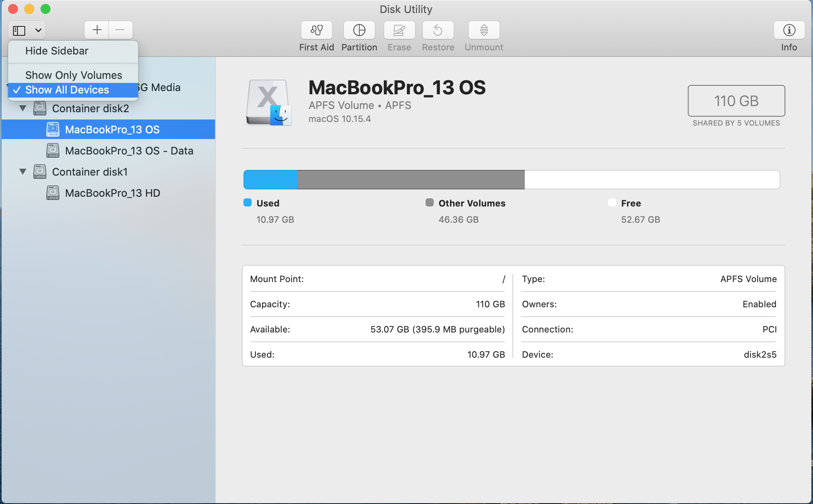Click the 'macOS 10.15.4' version text
Viewport: 813px width, 504px height.
coord(340,119)
